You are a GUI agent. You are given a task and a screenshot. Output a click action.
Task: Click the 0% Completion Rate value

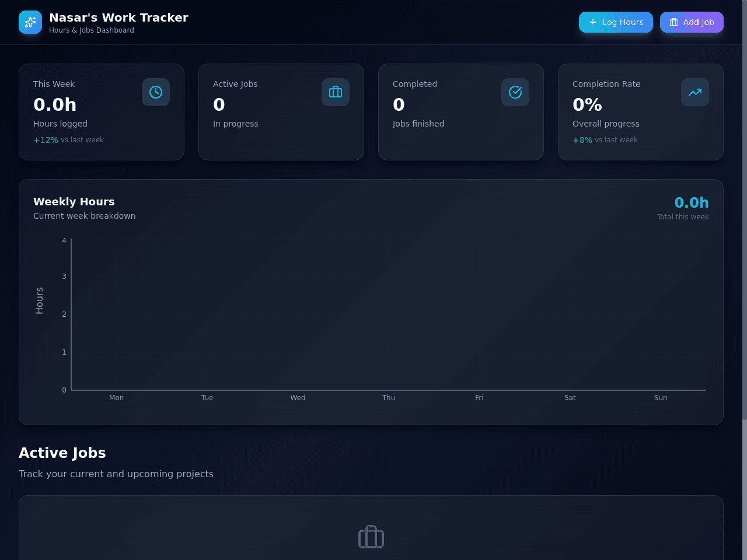(x=587, y=104)
